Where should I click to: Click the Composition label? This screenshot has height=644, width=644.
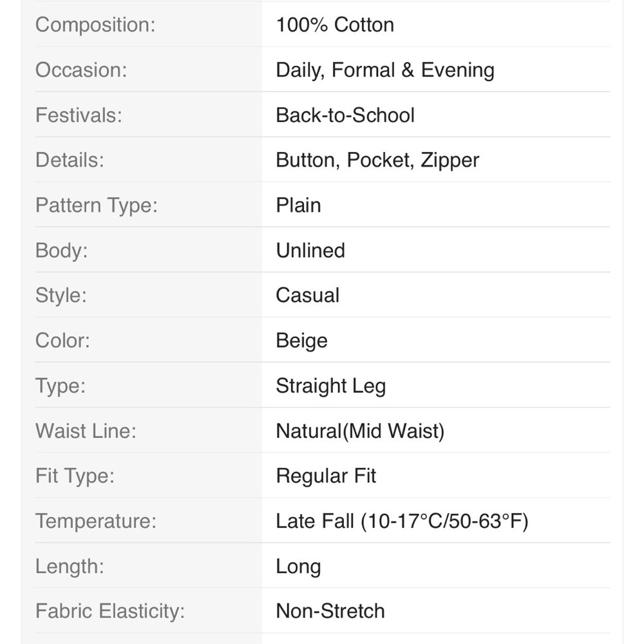coord(95,24)
